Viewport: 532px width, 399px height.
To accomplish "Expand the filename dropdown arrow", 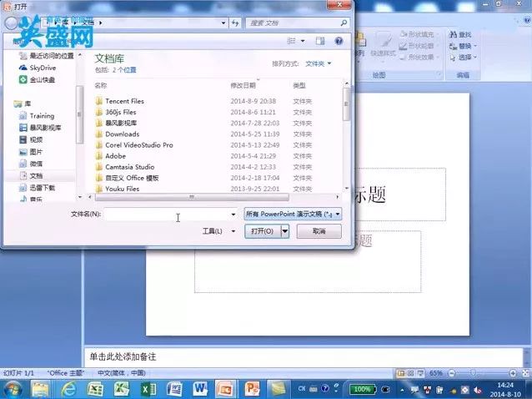I will [x=233, y=214].
